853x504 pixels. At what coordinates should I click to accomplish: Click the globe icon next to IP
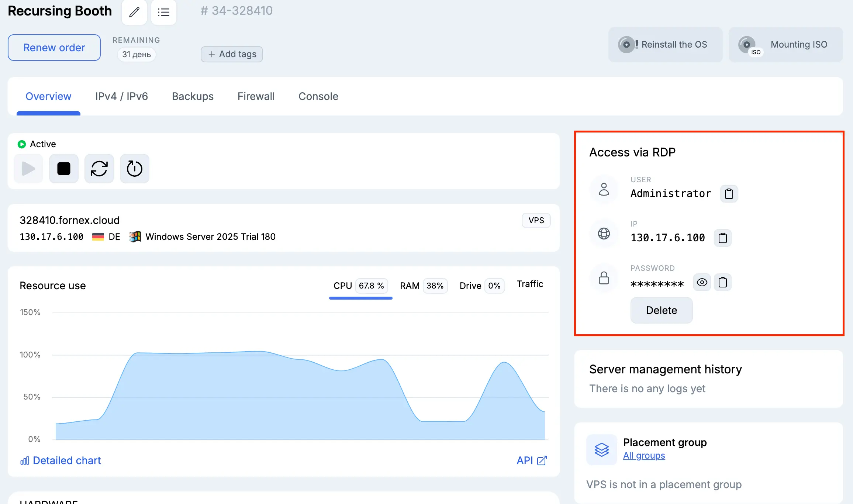click(604, 234)
